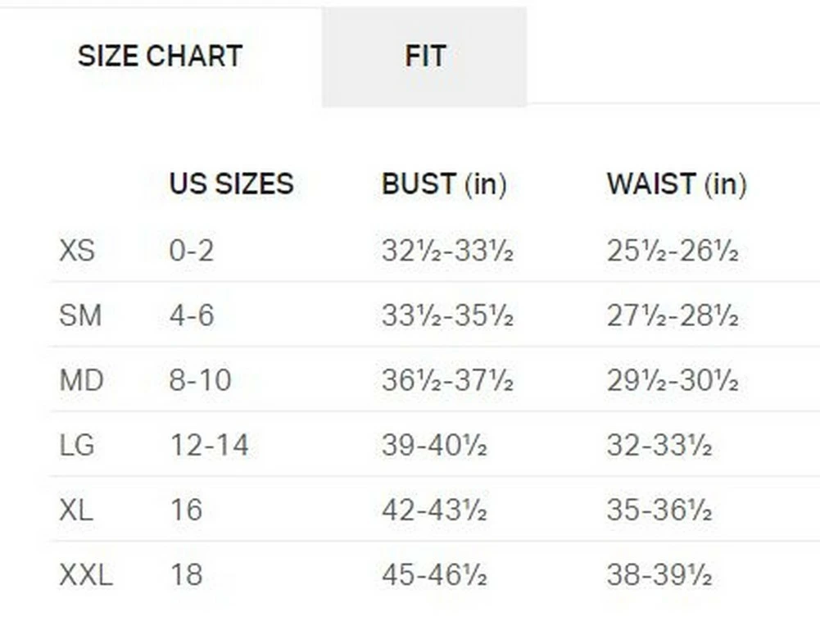Click the 25½-26½ waist measurement
This screenshot has height=644, width=820.
pyautogui.click(x=673, y=251)
